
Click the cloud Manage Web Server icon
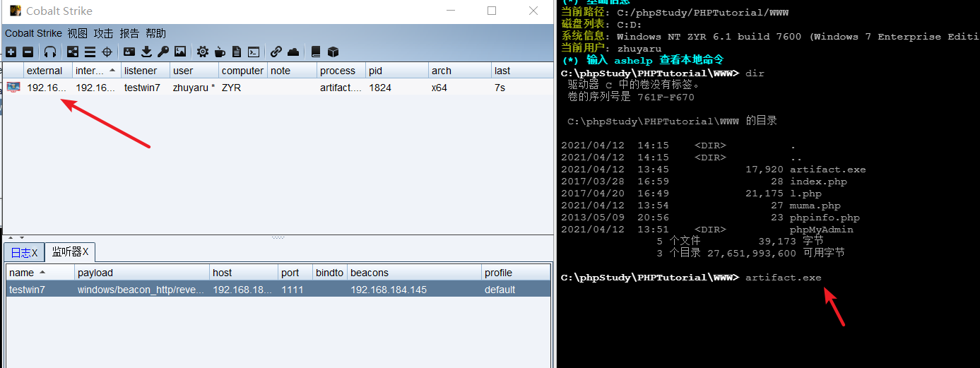(x=293, y=52)
